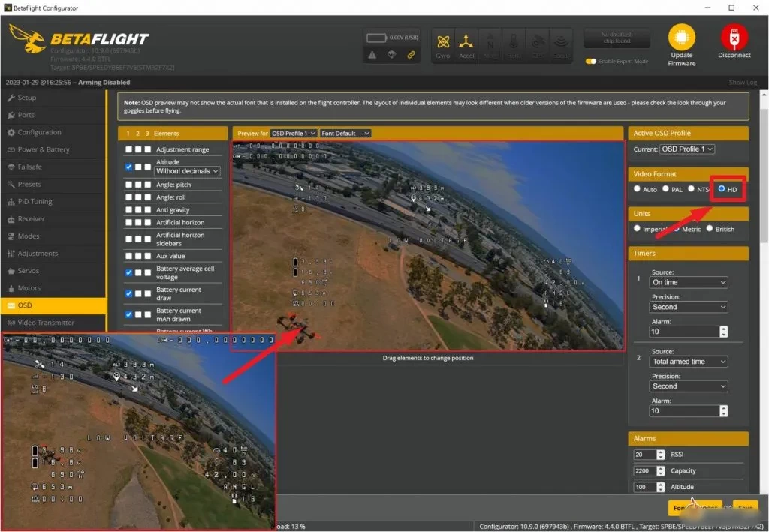Check Anti gravity profile 1 checkbox
The width and height of the screenshot is (769, 532).
click(x=128, y=209)
